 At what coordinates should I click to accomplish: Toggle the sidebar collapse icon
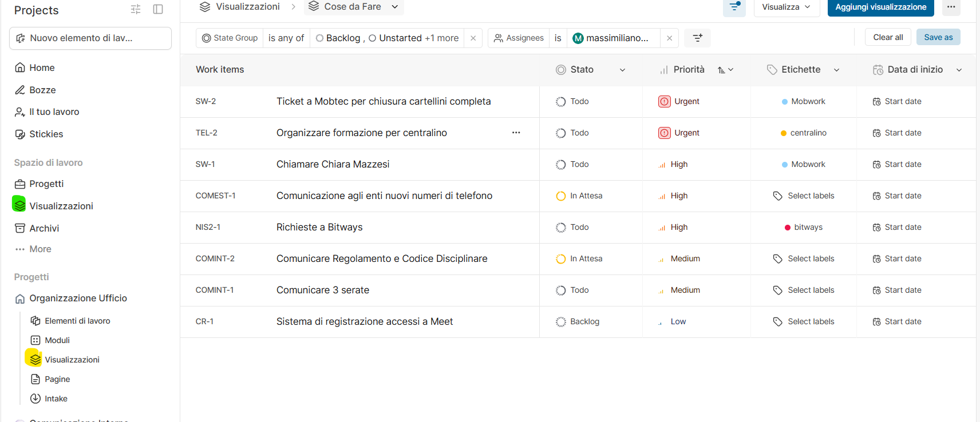coord(158,9)
